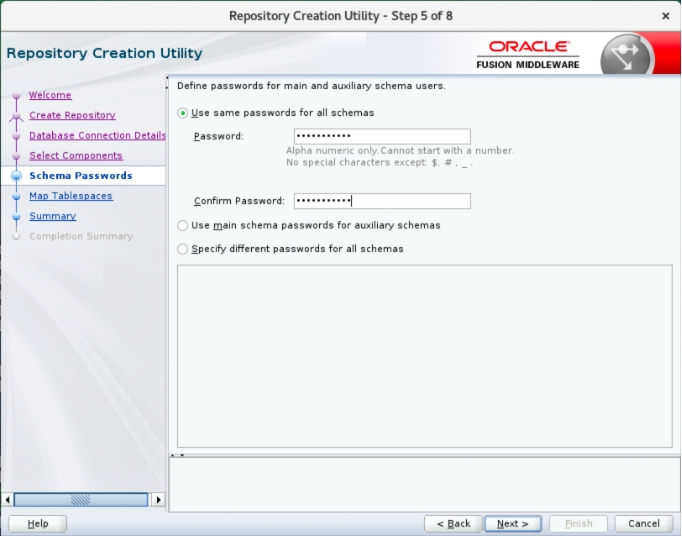682x536 pixels.
Task: Jump to the Select Components step
Action: 76,155
